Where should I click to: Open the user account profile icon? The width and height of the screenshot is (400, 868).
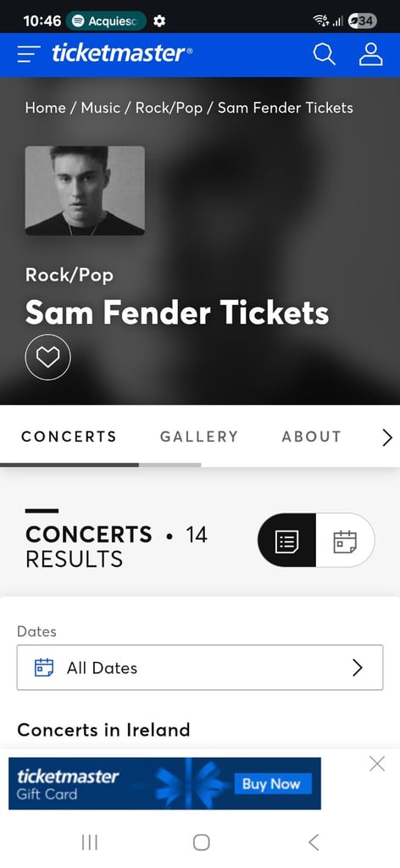click(x=370, y=54)
